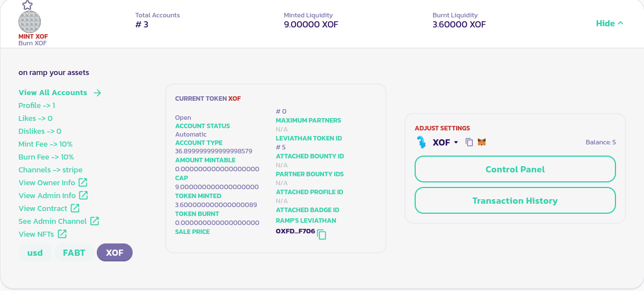Switch to the FABT token tab

(x=74, y=253)
